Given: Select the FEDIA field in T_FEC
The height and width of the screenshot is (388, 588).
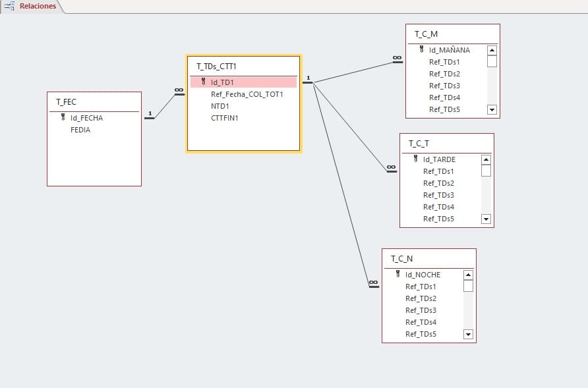Looking at the screenshot, I should (x=80, y=130).
